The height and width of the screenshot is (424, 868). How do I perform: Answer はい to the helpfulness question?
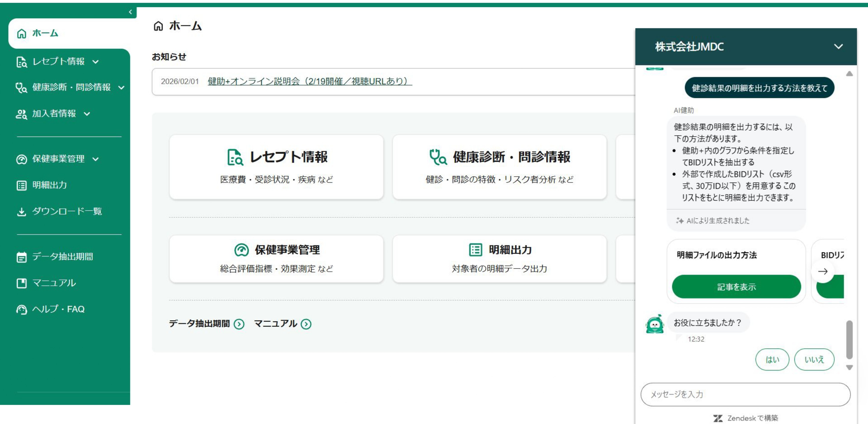[772, 359]
